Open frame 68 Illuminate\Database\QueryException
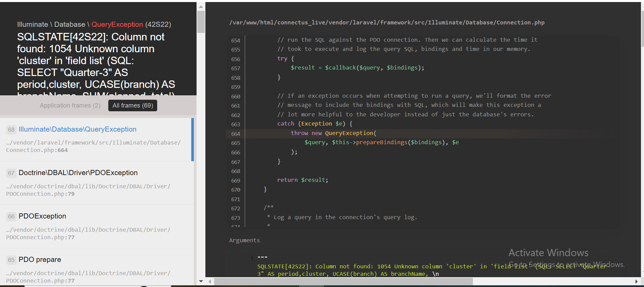This screenshot has height=287, width=644. [x=97, y=139]
